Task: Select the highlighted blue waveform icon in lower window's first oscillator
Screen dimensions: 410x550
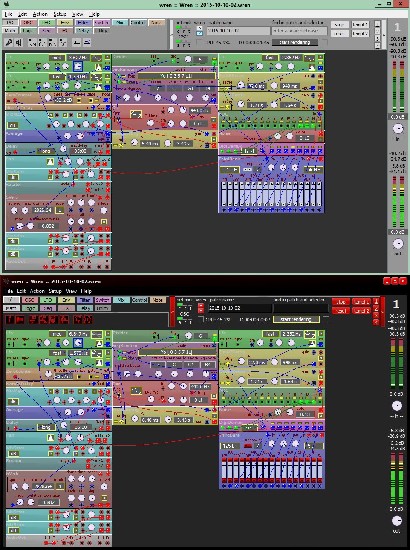Action: (x=78, y=343)
